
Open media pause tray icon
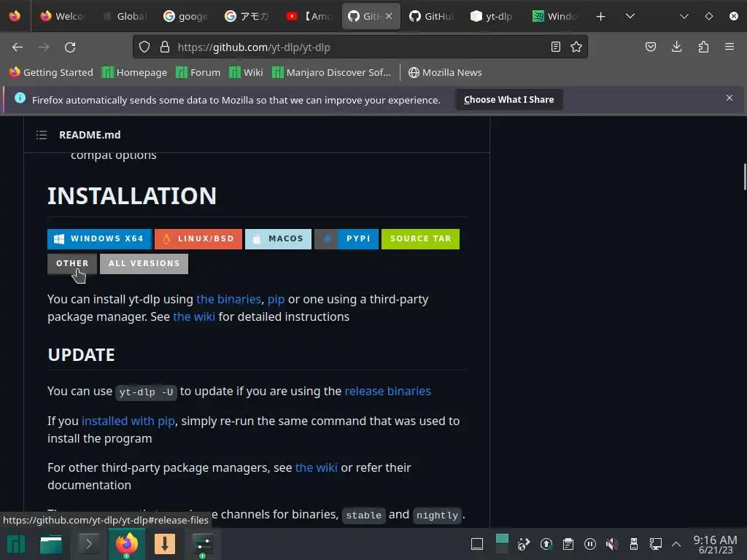[x=589, y=544]
